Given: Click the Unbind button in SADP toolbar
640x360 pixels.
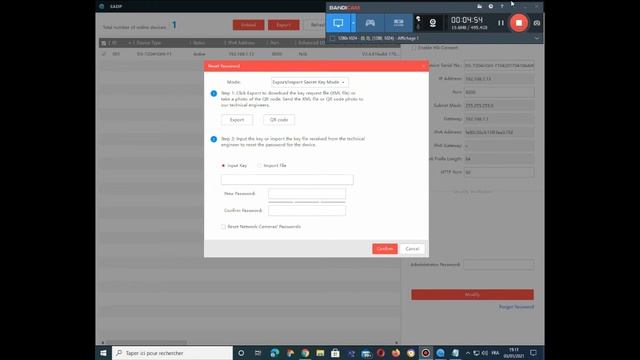Looking at the screenshot, I should tap(248, 25).
